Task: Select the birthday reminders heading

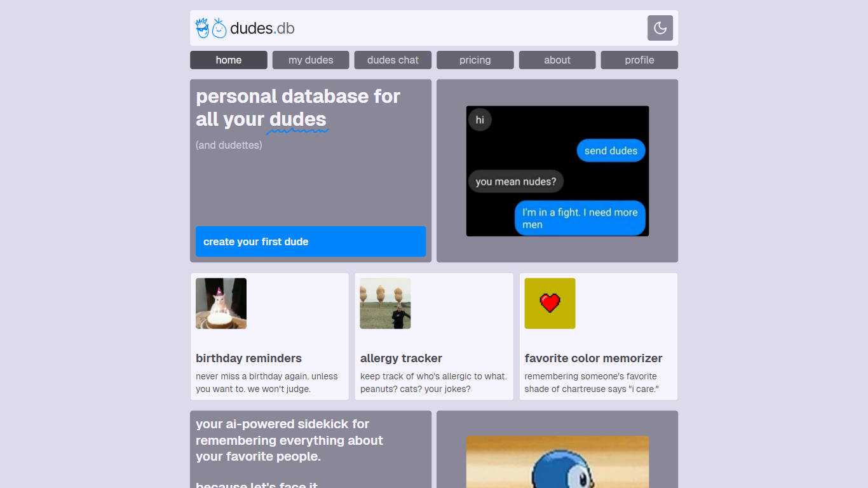Action: tap(248, 358)
